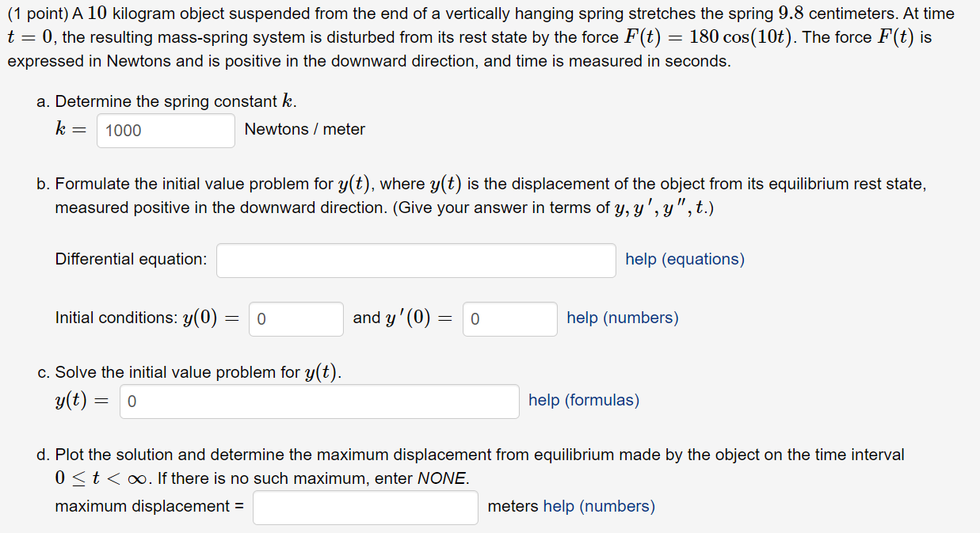Click the Differential equation label text
Screen dimensions: 980x533
pos(130,259)
